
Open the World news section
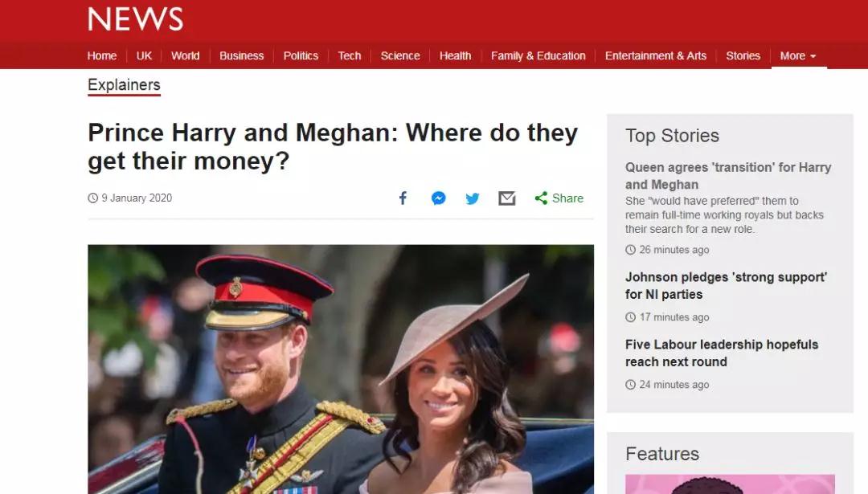[x=185, y=56]
